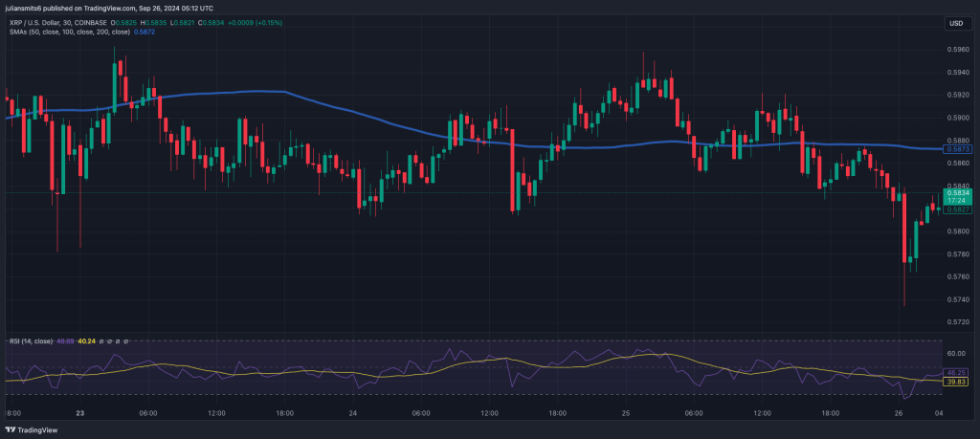Click the blue SMA price label 0.5873

pyautogui.click(x=958, y=149)
